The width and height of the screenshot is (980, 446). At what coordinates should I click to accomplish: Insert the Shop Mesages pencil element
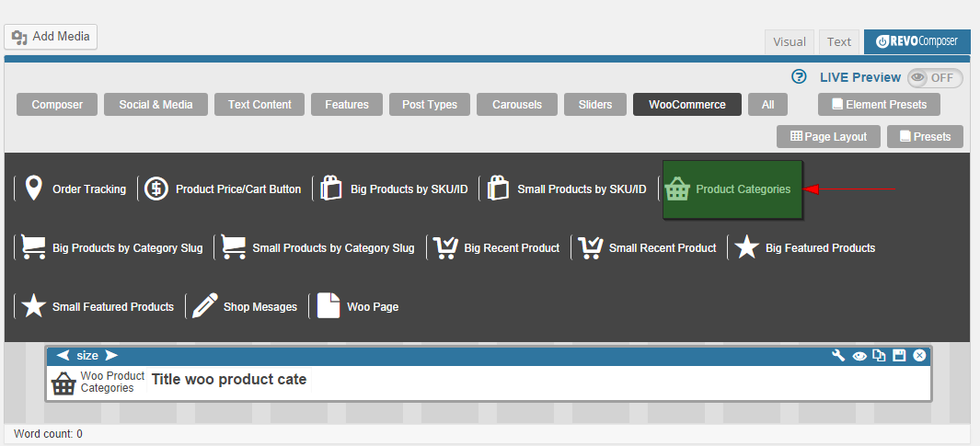point(246,306)
